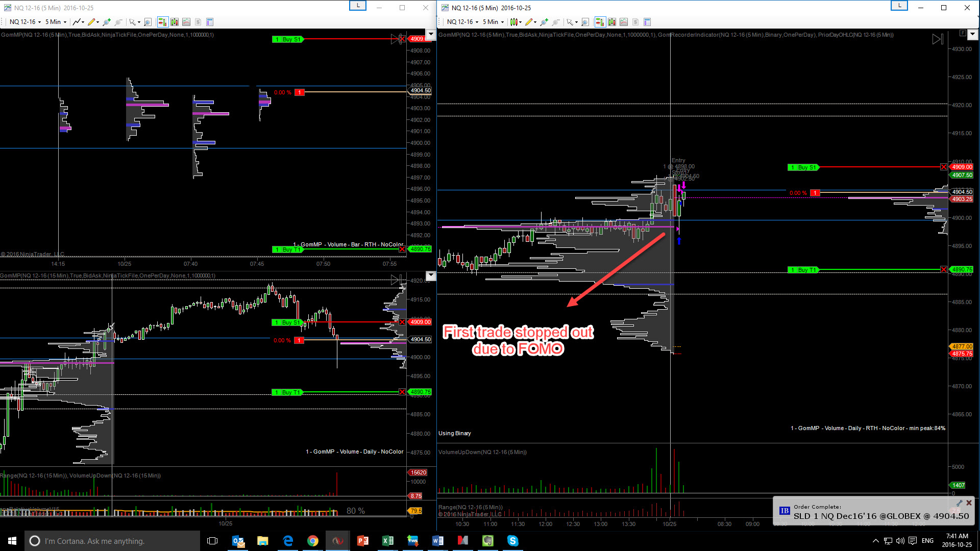
Task: Select Buy S1 order label in top-left chart
Action: click(288, 39)
